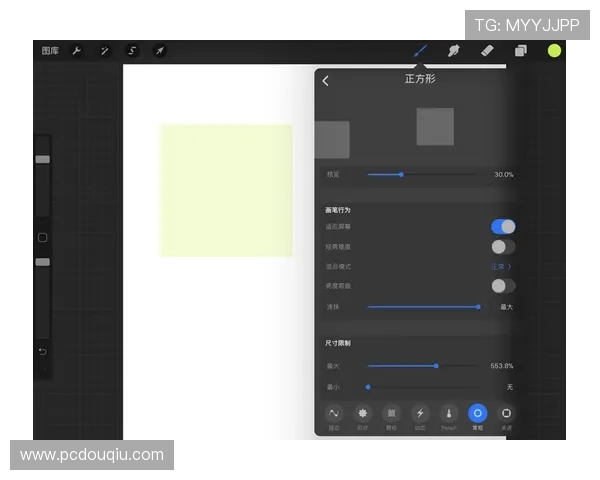The image size is (600, 480).
Task: Select the Eraser tool
Action: (x=487, y=51)
